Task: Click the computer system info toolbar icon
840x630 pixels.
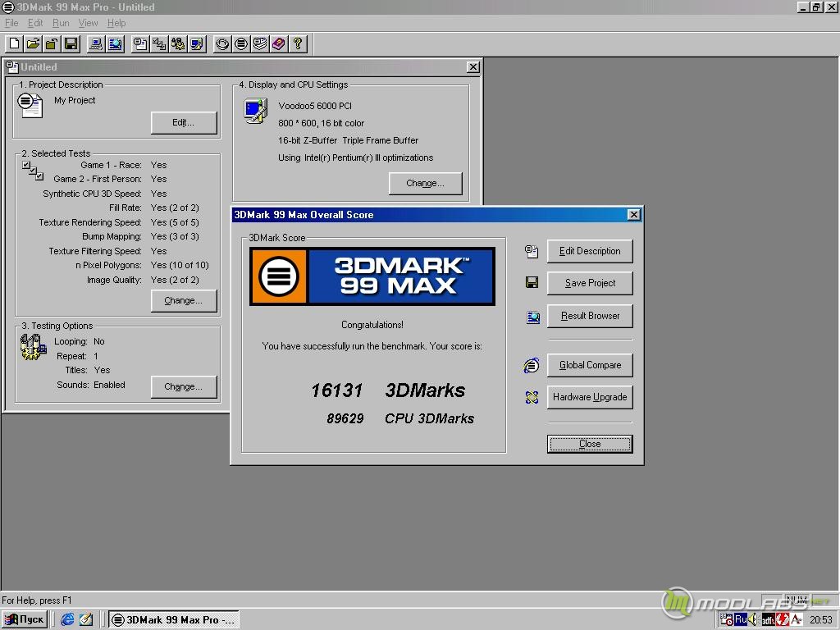Action: [x=97, y=44]
